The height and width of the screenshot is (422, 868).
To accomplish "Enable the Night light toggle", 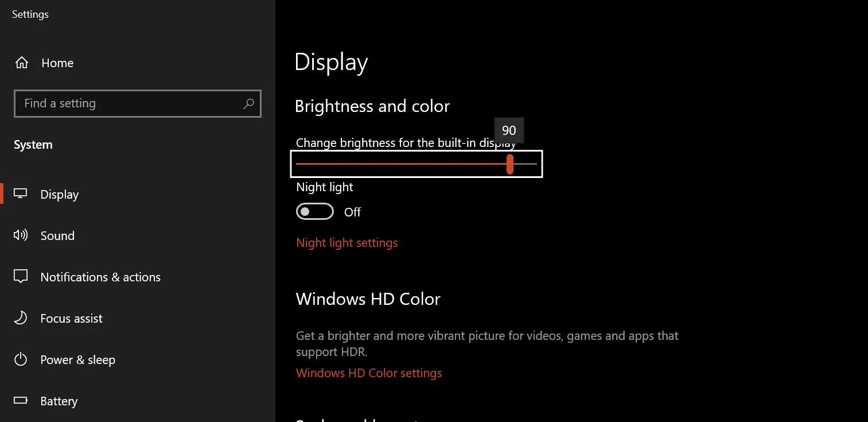I will click(x=314, y=211).
